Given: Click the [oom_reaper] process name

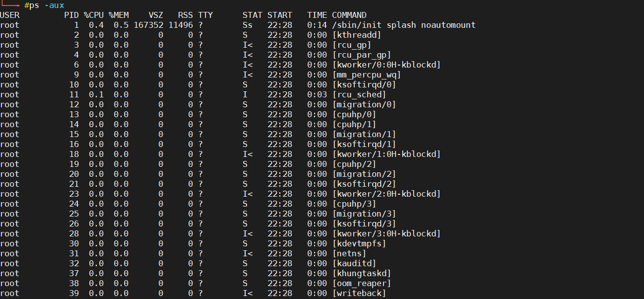Looking at the screenshot, I should [x=361, y=283].
